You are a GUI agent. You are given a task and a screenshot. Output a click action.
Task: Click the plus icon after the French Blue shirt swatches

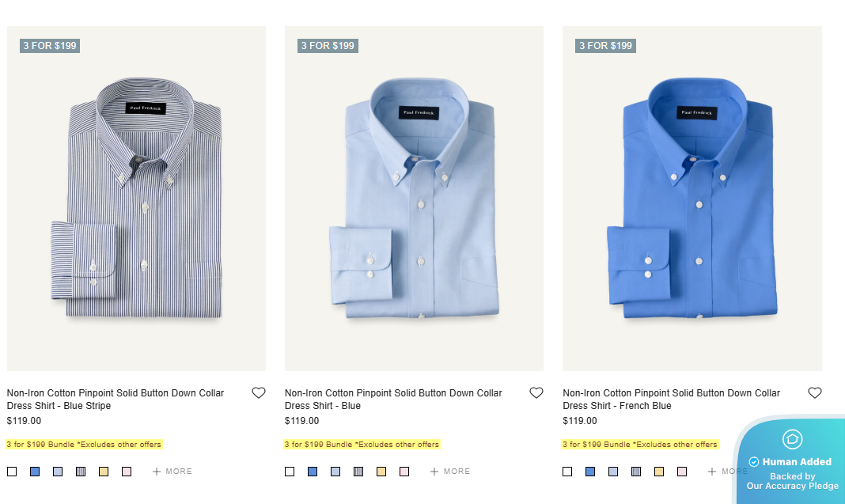tap(712, 471)
